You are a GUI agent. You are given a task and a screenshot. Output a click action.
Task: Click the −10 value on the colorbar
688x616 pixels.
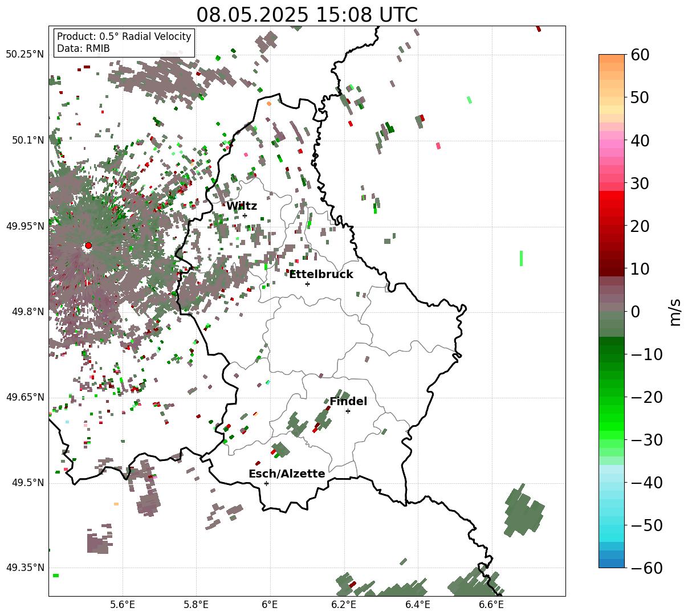(646, 354)
